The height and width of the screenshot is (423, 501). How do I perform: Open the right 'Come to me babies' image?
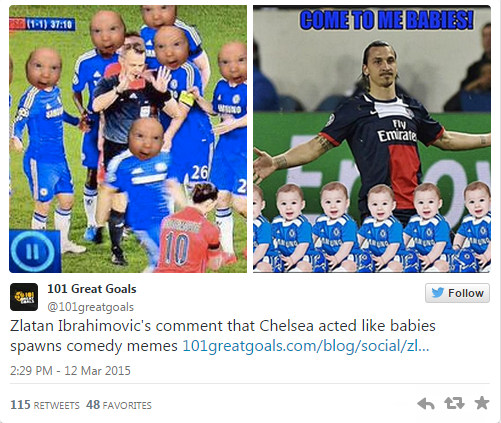pyautogui.click(x=372, y=139)
